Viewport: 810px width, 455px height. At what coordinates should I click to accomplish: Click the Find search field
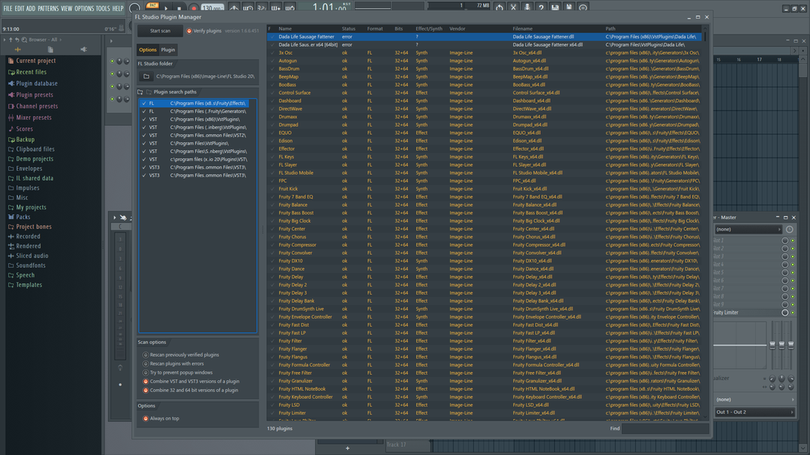(x=665, y=428)
